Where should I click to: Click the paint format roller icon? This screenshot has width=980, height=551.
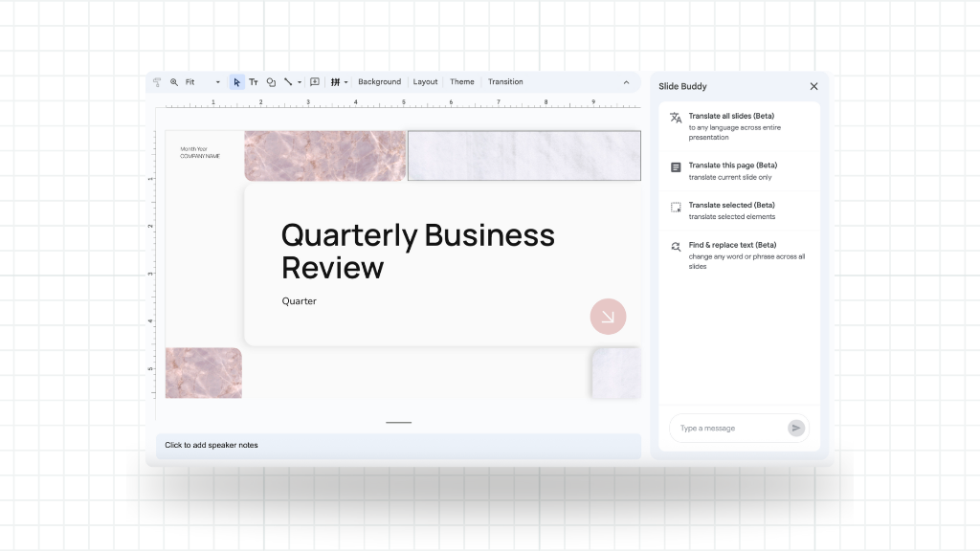(157, 82)
